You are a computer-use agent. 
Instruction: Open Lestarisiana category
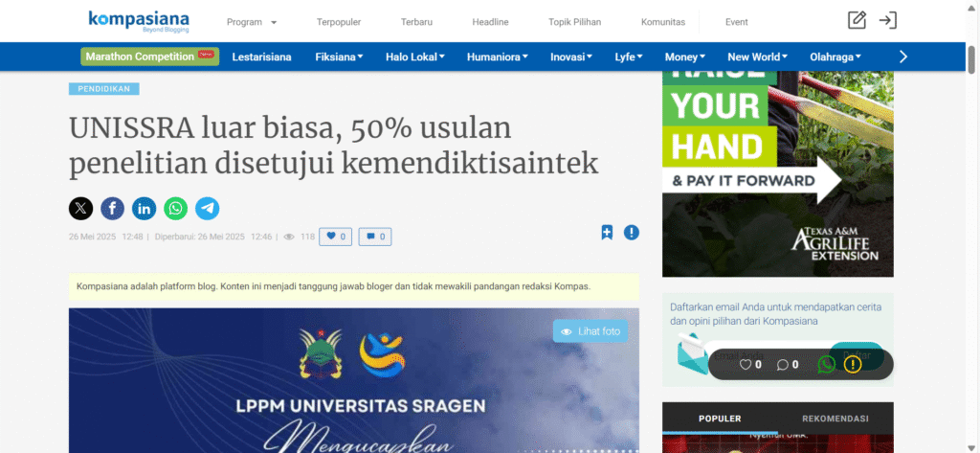click(262, 57)
